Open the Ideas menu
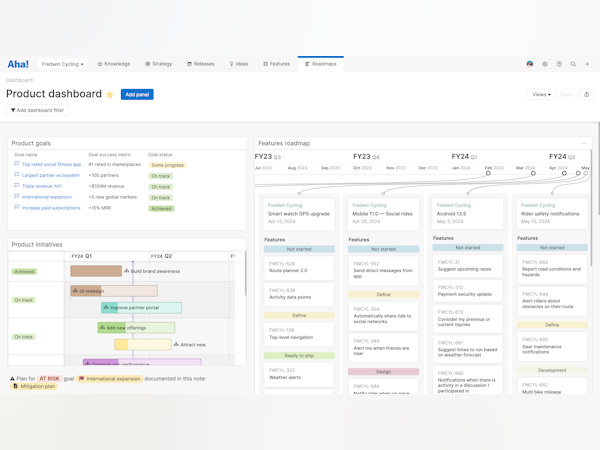 239,64
